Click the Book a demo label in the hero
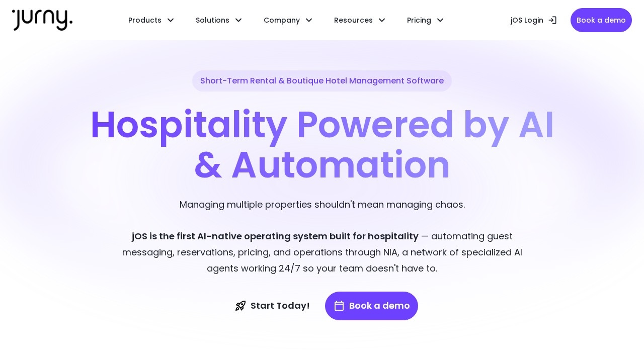Image resolution: width=644 pixels, height=362 pixels. coord(379,306)
